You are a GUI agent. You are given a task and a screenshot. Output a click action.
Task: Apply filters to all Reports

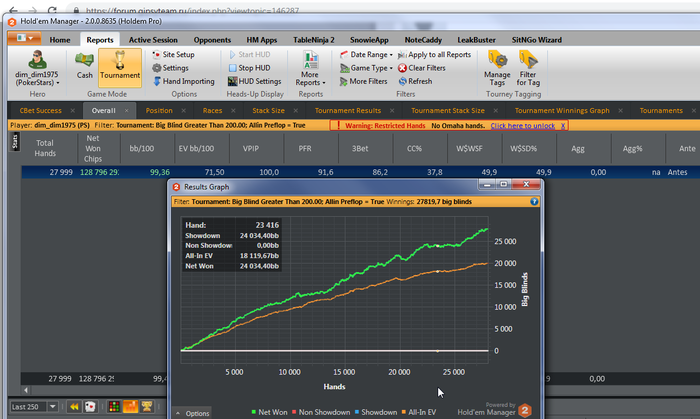[434, 54]
